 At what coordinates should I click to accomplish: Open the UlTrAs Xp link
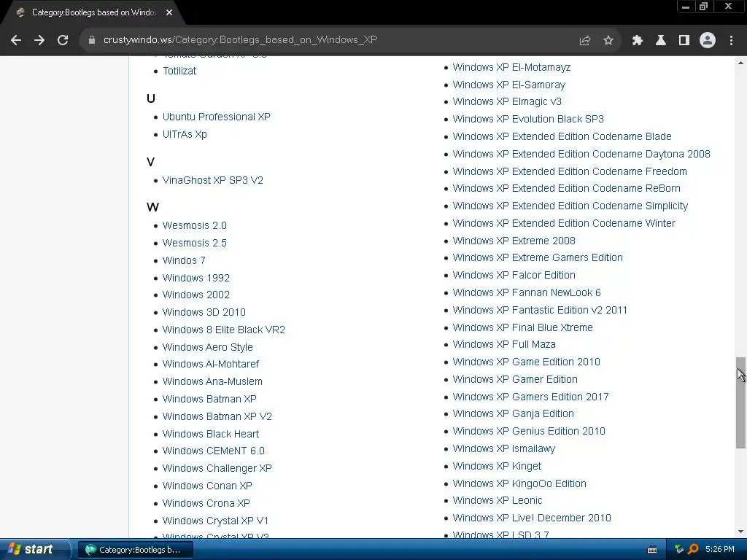pos(185,134)
